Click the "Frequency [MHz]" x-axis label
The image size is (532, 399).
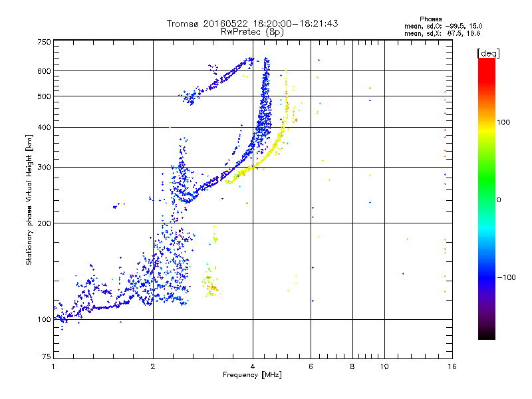click(x=252, y=375)
